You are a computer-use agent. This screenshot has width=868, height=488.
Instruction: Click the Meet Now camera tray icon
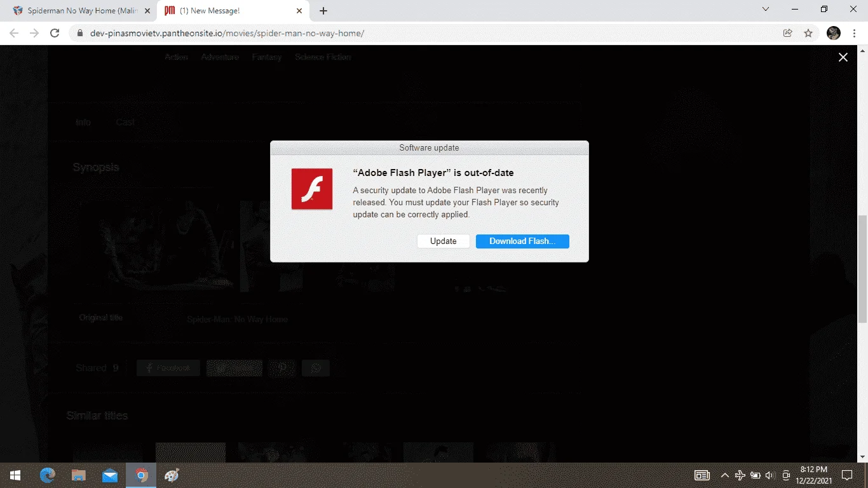click(x=786, y=475)
